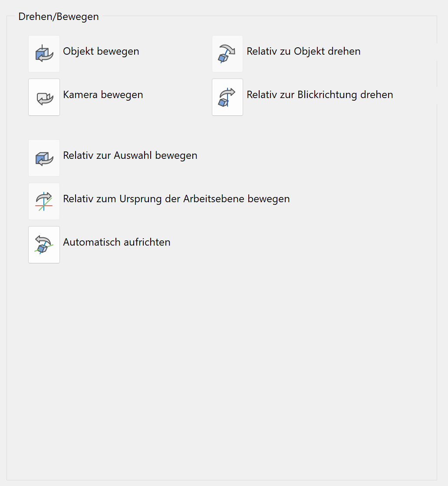Screen dimensions: 448x486
Task: Switch to rotate relative to view direction mode
Action: coord(227,97)
